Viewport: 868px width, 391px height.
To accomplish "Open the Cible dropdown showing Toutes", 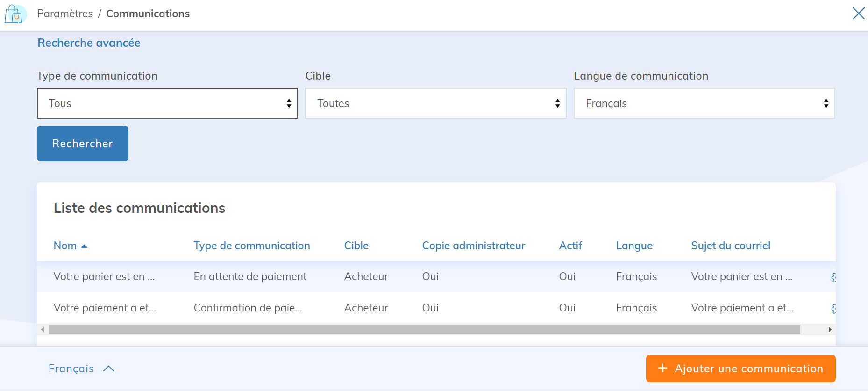I will point(435,103).
